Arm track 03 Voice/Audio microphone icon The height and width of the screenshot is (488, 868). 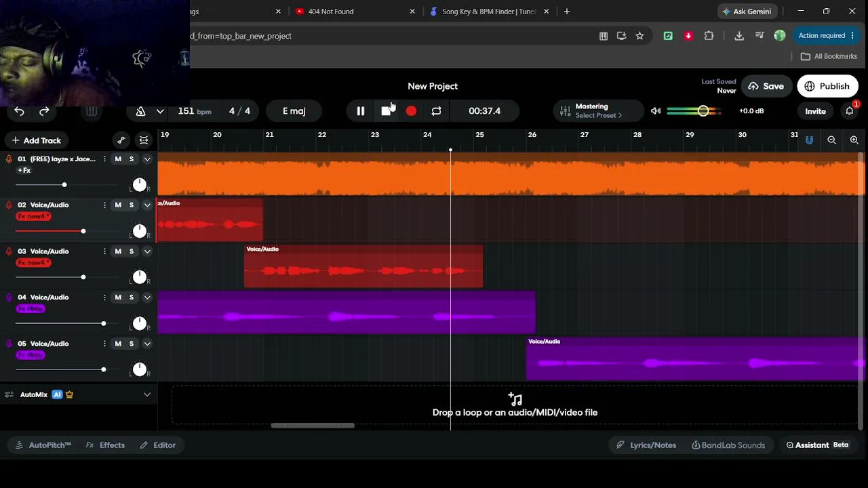point(9,251)
